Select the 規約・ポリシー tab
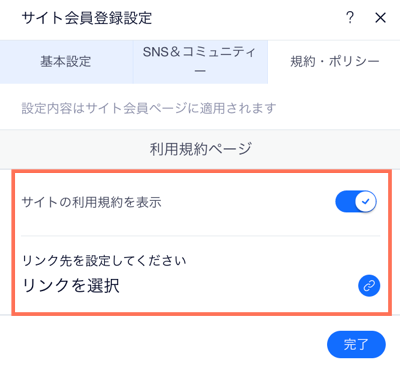 click(x=334, y=62)
